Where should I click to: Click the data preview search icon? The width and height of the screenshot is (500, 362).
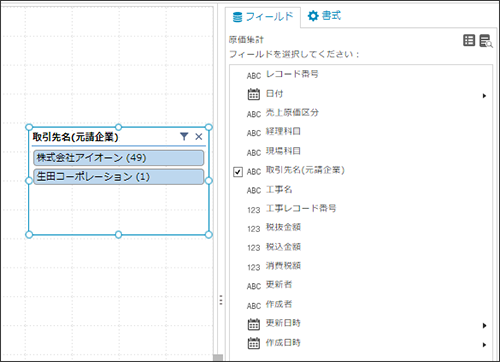[486, 41]
